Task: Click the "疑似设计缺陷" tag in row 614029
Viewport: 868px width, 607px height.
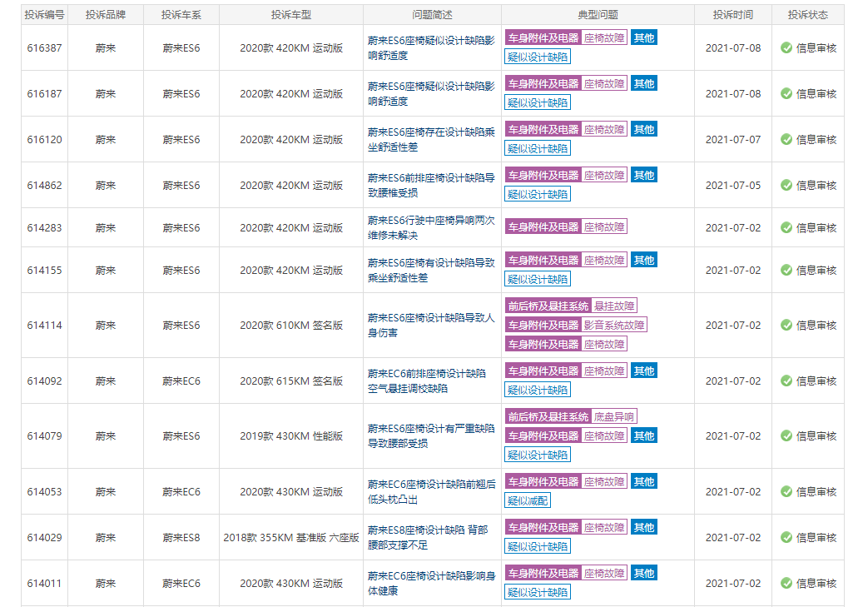Action: click(x=538, y=546)
